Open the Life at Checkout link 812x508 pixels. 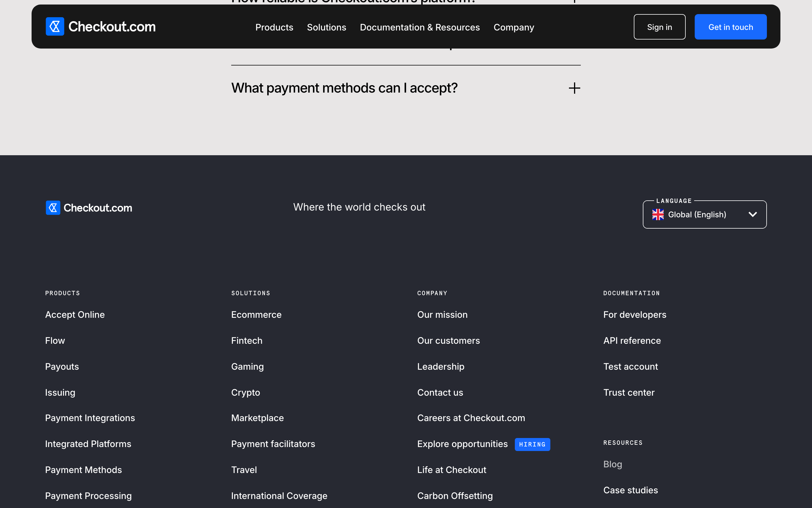(x=452, y=470)
